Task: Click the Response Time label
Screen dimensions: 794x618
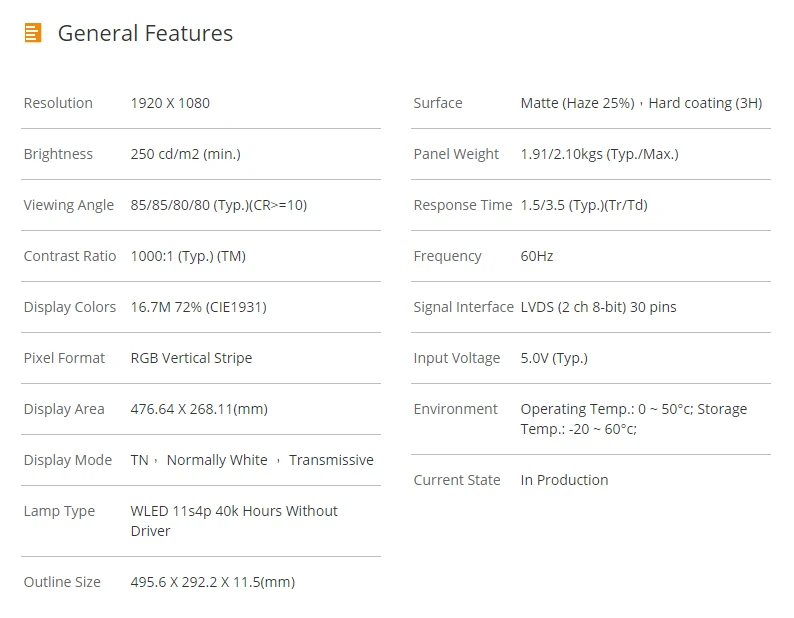Action: [x=463, y=205]
